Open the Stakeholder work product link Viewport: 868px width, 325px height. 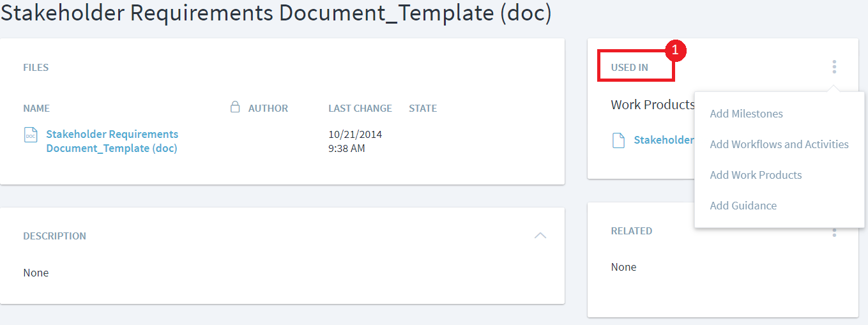pyautogui.click(x=664, y=140)
